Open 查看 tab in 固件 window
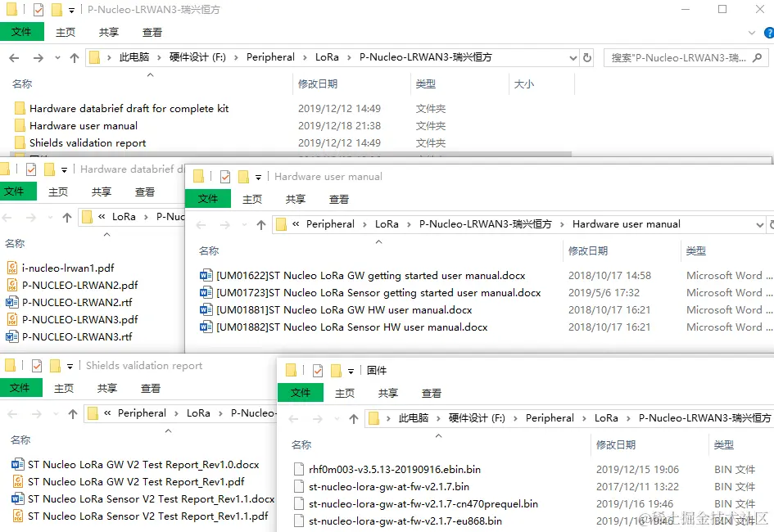This screenshot has height=532, width=774. (x=431, y=393)
